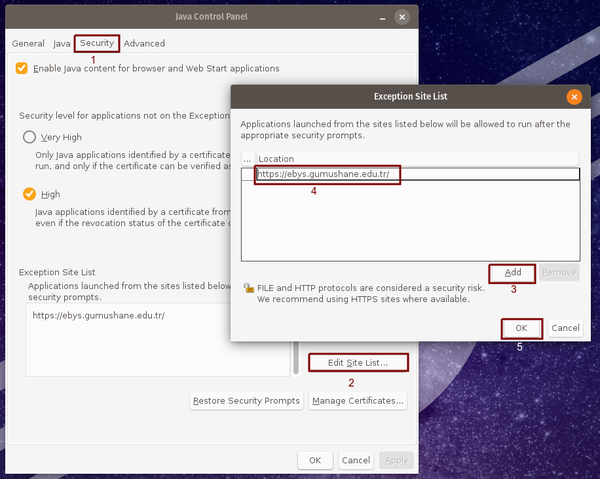The height and width of the screenshot is (479, 600).
Task: Switch to the General tab
Action: click(x=28, y=43)
